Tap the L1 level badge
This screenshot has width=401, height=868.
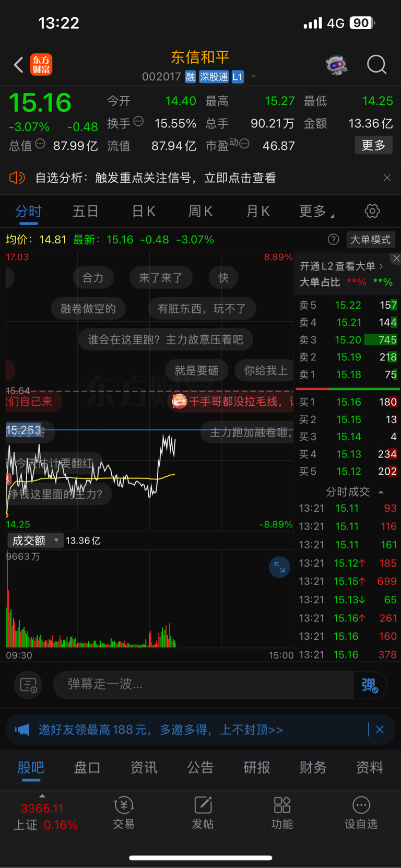click(x=238, y=77)
